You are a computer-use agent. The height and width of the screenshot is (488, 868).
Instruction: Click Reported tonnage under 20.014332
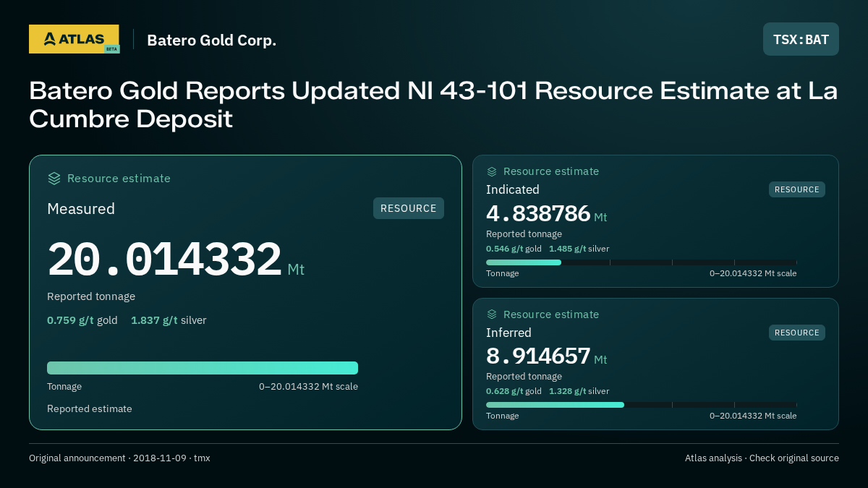point(91,296)
